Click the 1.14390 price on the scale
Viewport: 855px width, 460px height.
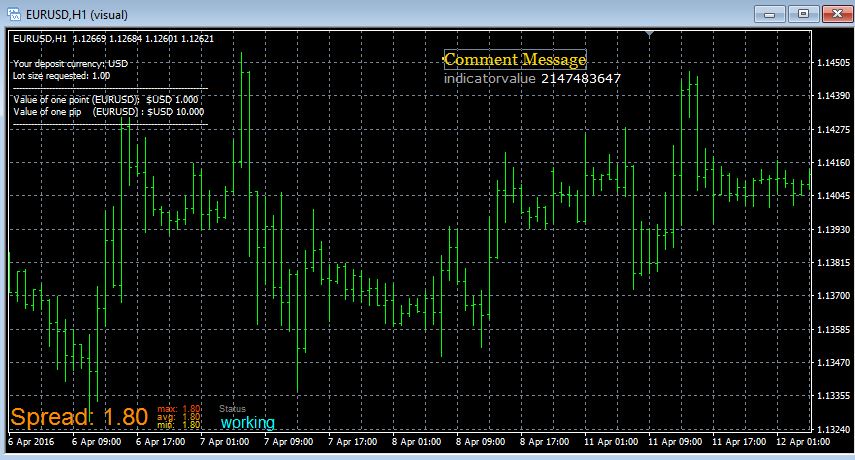pyautogui.click(x=833, y=96)
